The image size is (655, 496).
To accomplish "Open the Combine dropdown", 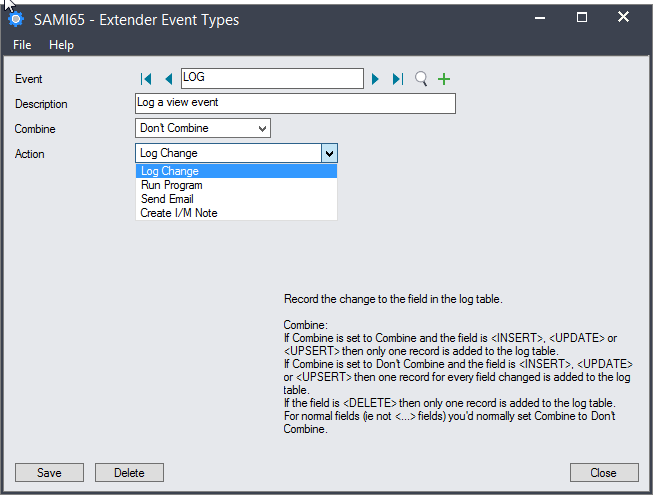I will click(x=262, y=128).
